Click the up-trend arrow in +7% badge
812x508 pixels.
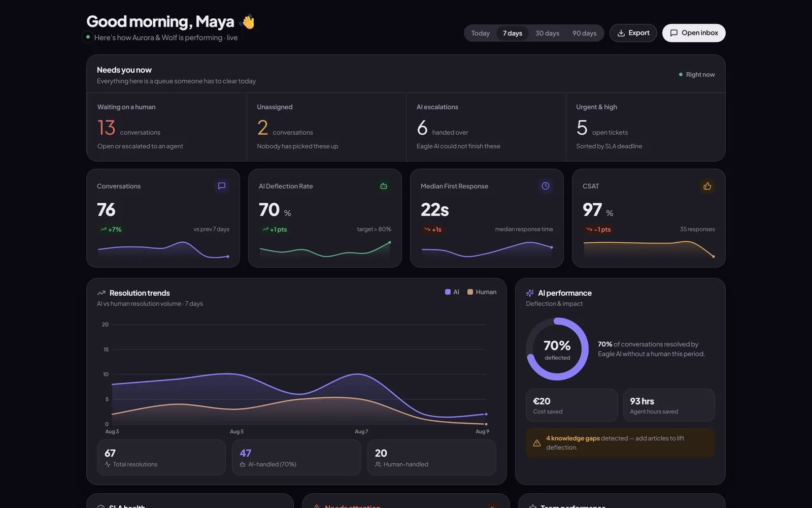104,230
